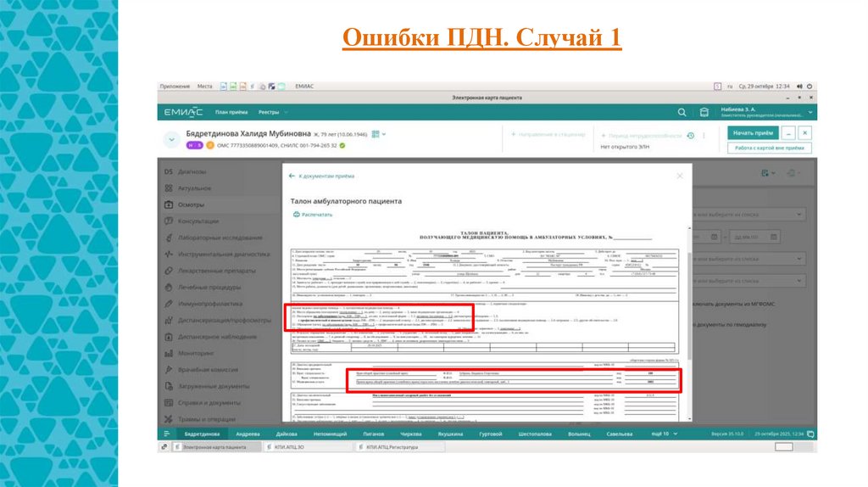This screenshot has width=868, height=487.
Task: Click the chat icon in bottom bar
Action: (x=811, y=434)
